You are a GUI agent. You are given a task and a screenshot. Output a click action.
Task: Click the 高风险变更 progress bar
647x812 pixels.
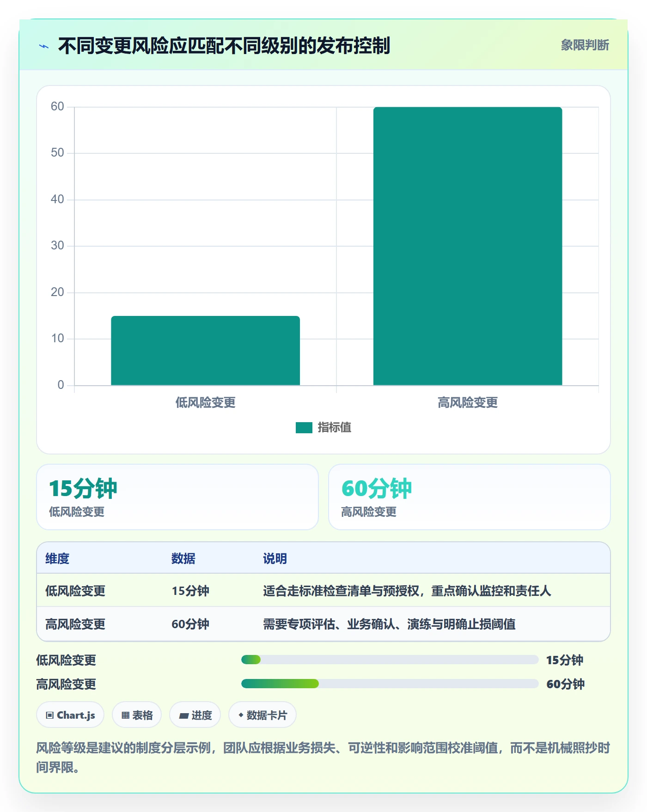click(x=390, y=684)
